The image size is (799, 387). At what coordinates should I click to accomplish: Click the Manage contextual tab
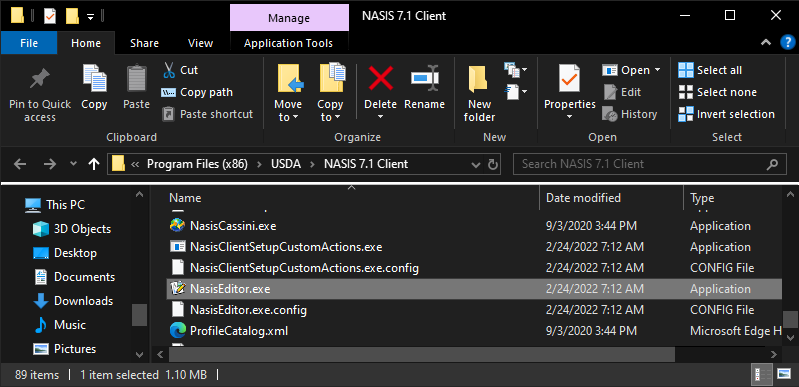point(289,18)
